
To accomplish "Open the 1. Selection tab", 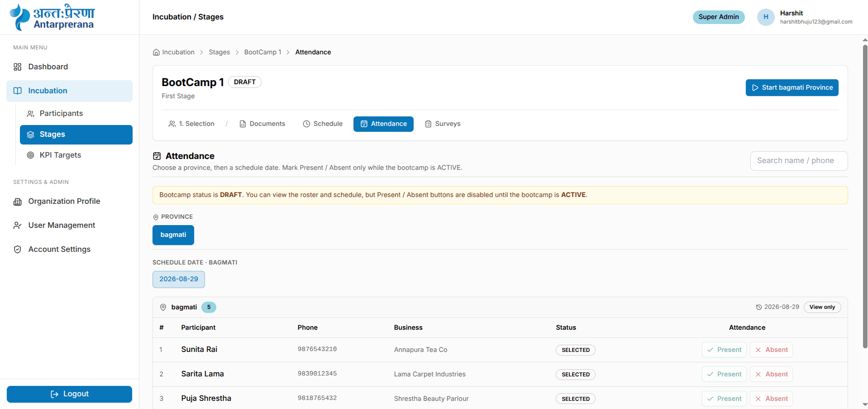I will point(191,124).
